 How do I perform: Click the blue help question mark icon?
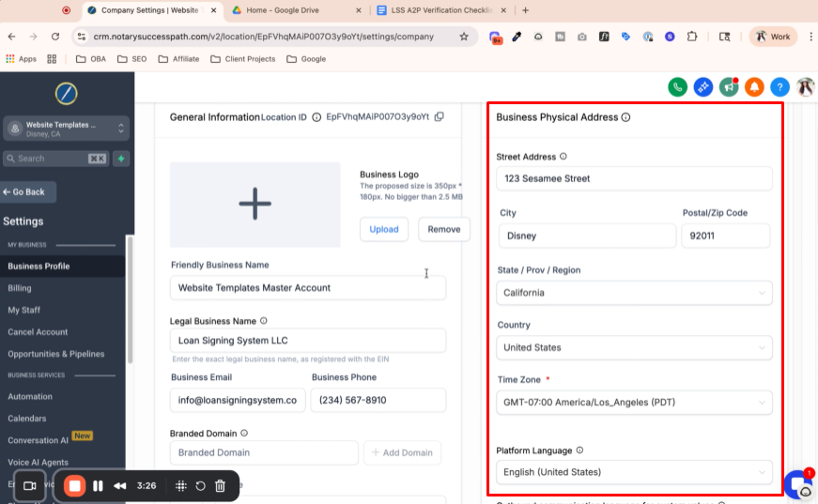pos(779,87)
